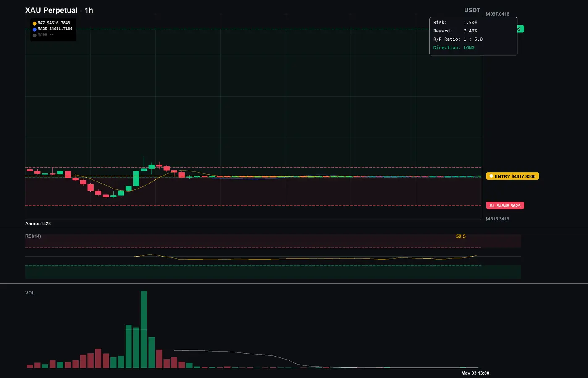Click the orange MA7 legend dot
This screenshot has width=588, height=378.
pos(34,24)
